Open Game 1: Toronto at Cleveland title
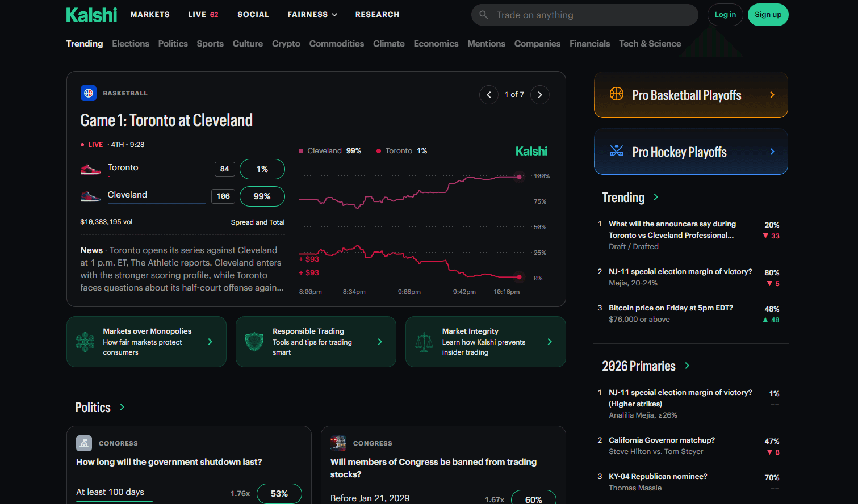This screenshot has height=504, width=858. (x=166, y=120)
